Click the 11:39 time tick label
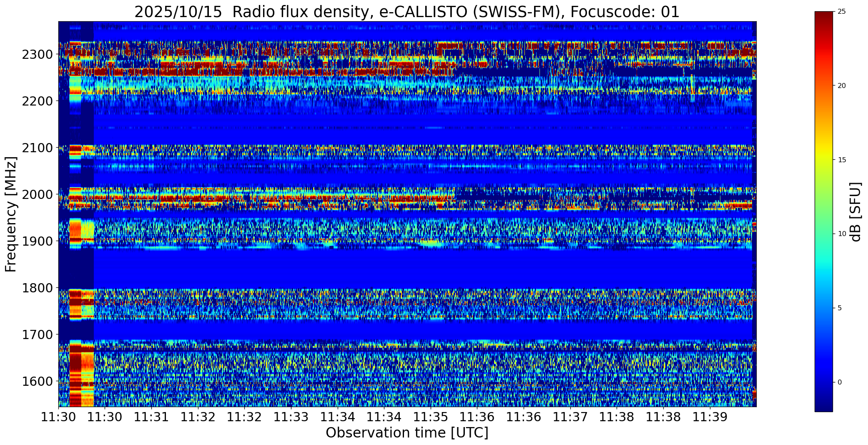 tap(710, 417)
